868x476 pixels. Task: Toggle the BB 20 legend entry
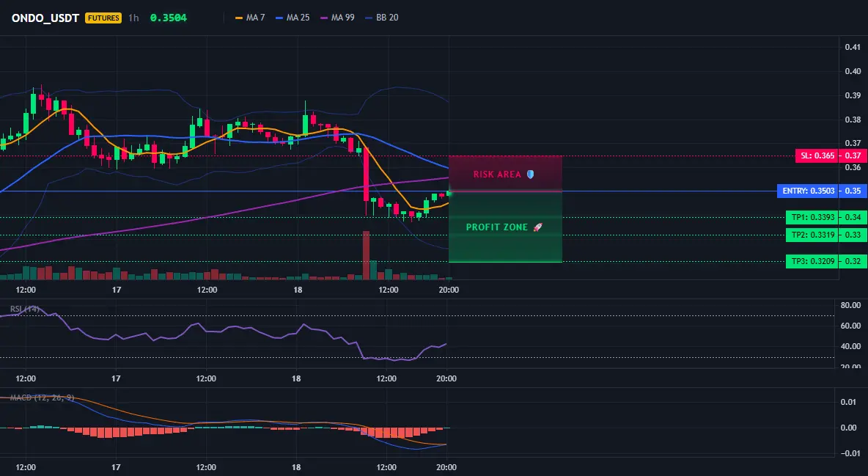(381, 18)
